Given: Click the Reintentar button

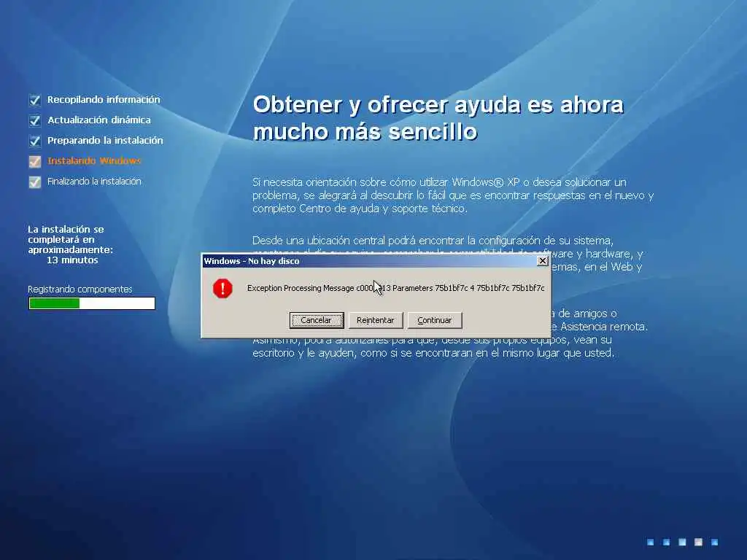Looking at the screenshot, I should [376, 320].
